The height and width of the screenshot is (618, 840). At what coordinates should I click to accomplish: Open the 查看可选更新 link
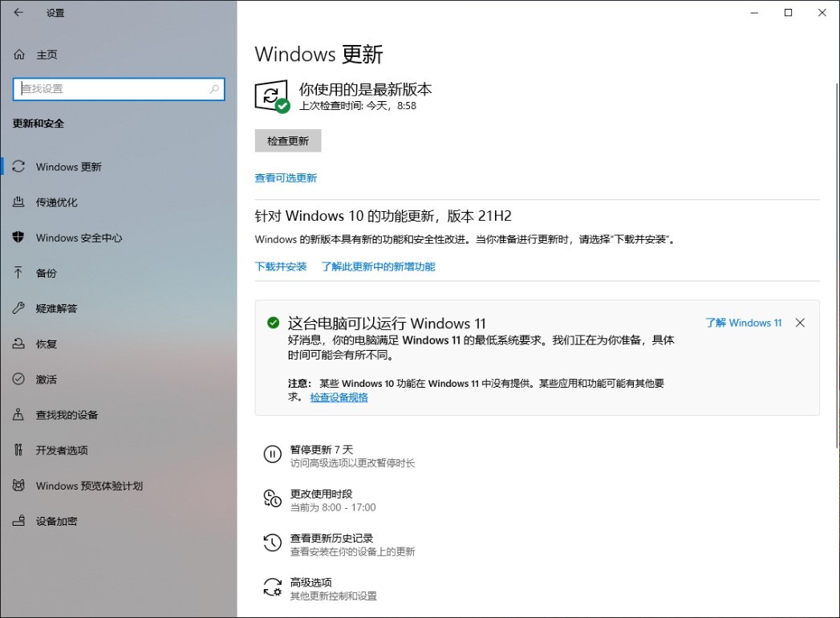tap(286, 178)
